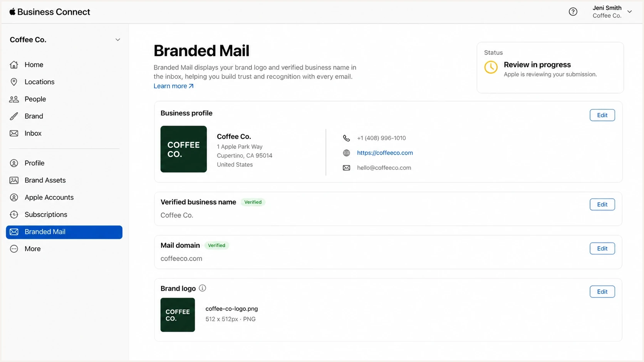Image resolution: width=644 pixels, height=362 pixels.
Task: Click the Business Connect title text
Action: (54, 12)
